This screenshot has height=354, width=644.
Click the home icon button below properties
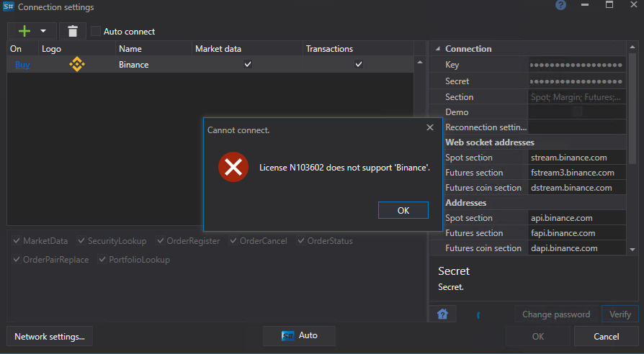point(442,314)
